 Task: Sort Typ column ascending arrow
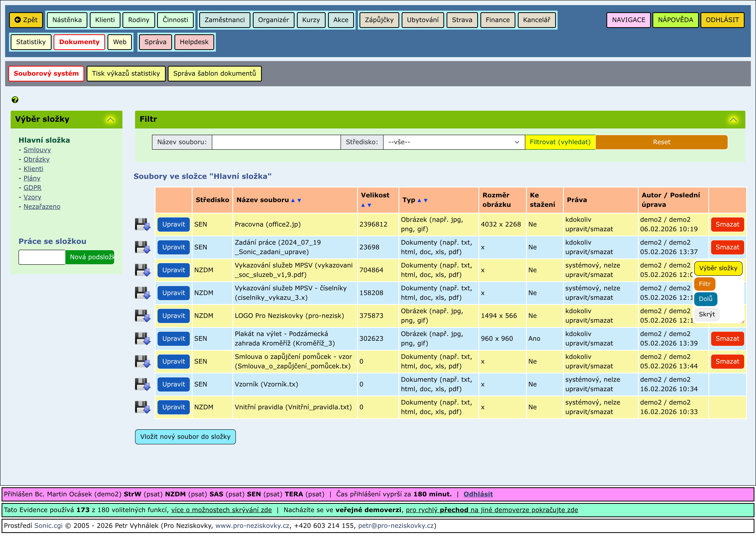pos(419,201)
